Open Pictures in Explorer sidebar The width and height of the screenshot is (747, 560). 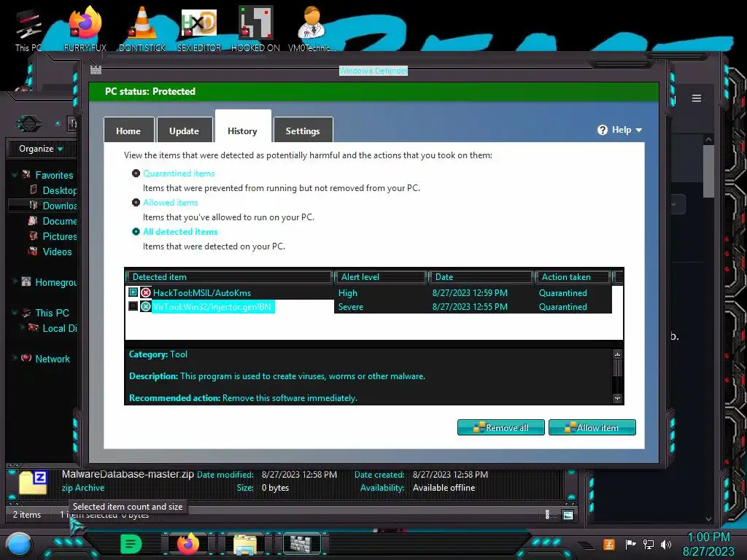point(53,236)
